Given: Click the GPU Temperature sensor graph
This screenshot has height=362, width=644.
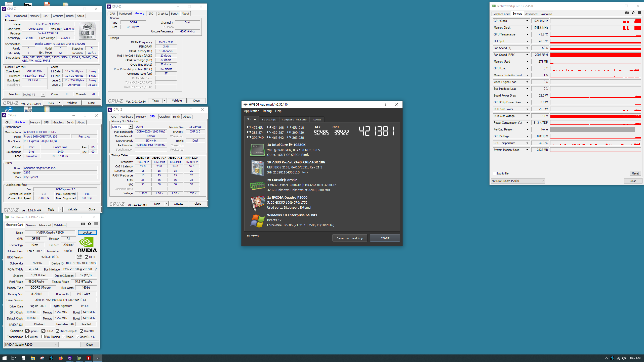Looking at the screenshot, I should coord(595,34).
